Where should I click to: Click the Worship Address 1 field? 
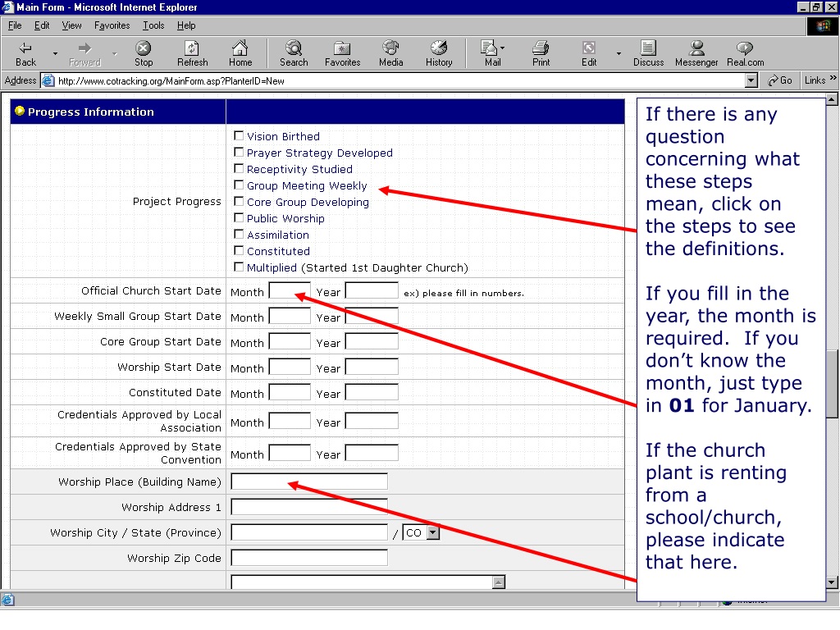click(x=309, y=506)
